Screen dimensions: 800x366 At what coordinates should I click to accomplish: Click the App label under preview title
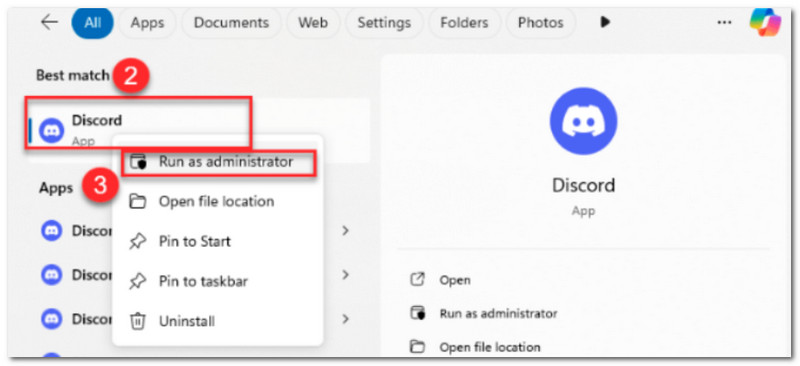[x=583, y=211]
